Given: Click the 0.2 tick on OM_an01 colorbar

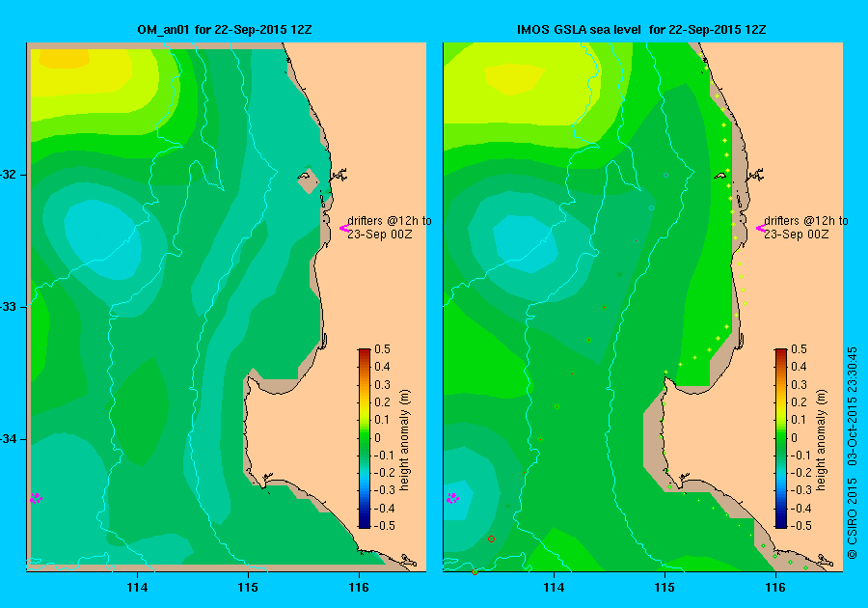Looking at the screenshot, I should [x=382, y=402].
